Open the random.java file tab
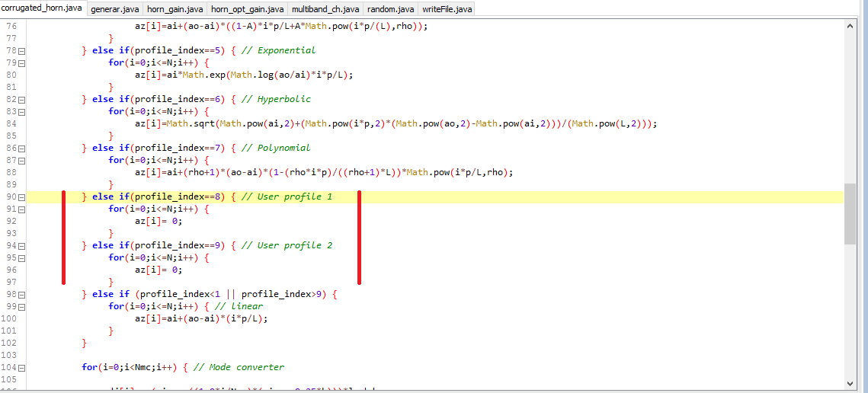Viewport: 868px width, 393px height. (390, 9)
